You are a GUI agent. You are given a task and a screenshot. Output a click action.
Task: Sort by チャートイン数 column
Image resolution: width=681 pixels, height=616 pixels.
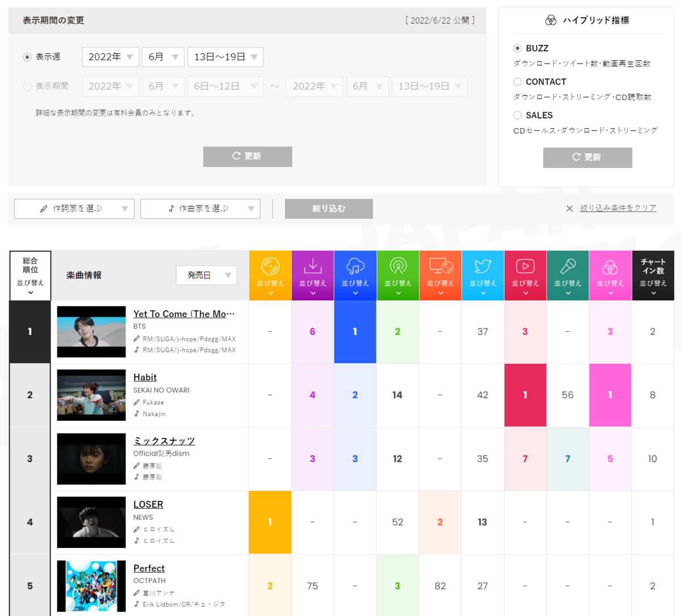653,276
